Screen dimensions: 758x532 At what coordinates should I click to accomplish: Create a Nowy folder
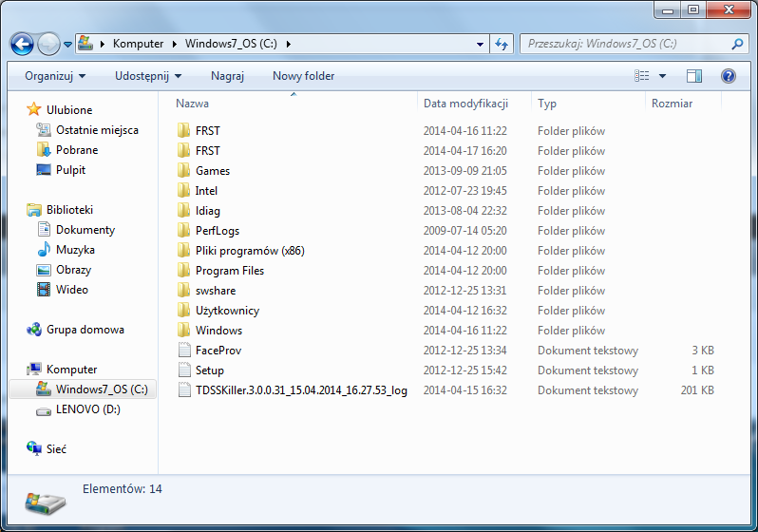point(304,76)
